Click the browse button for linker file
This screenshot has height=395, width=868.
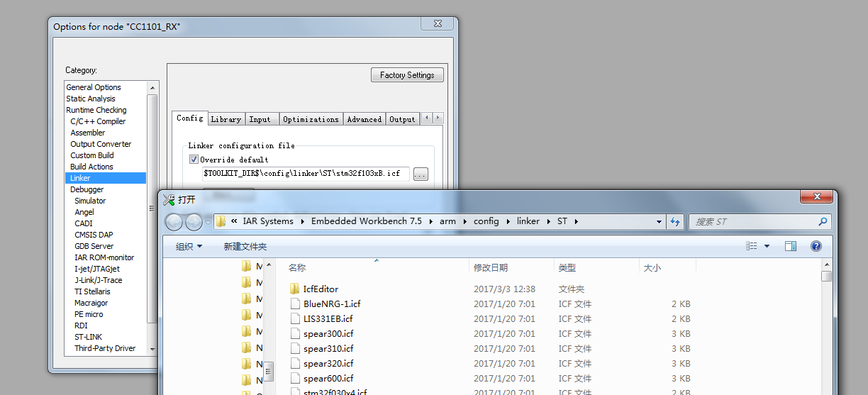coord(421,174)
